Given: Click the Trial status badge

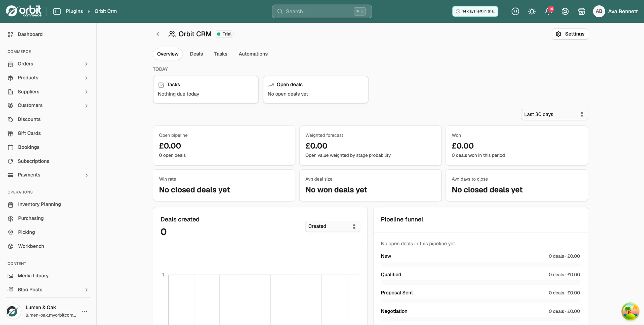Looking at the screenshot, I should (224, 34).
